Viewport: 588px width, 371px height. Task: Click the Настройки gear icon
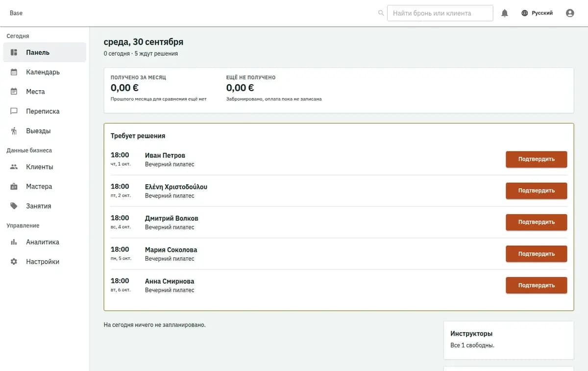tap(14, 262)
